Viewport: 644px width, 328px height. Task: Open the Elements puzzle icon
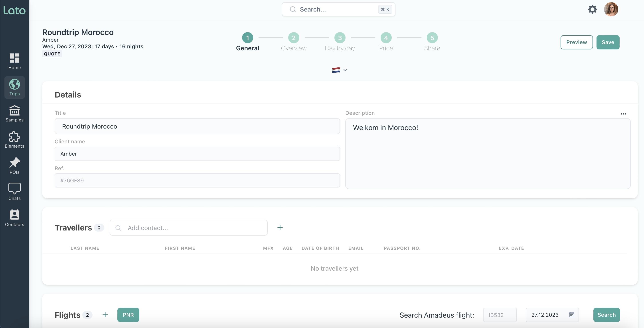point(14,140)
